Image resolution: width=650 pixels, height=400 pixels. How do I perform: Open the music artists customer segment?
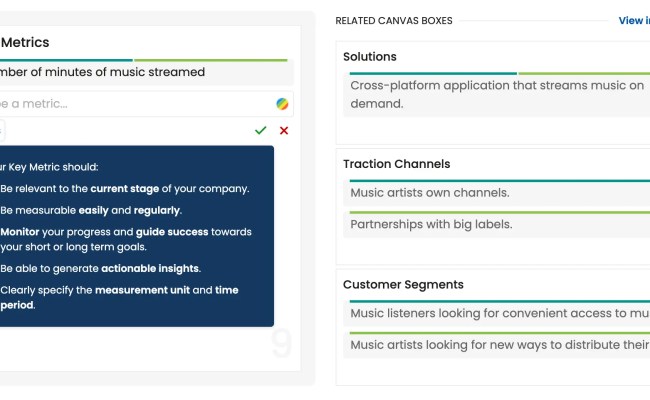[x=495, y=345]
